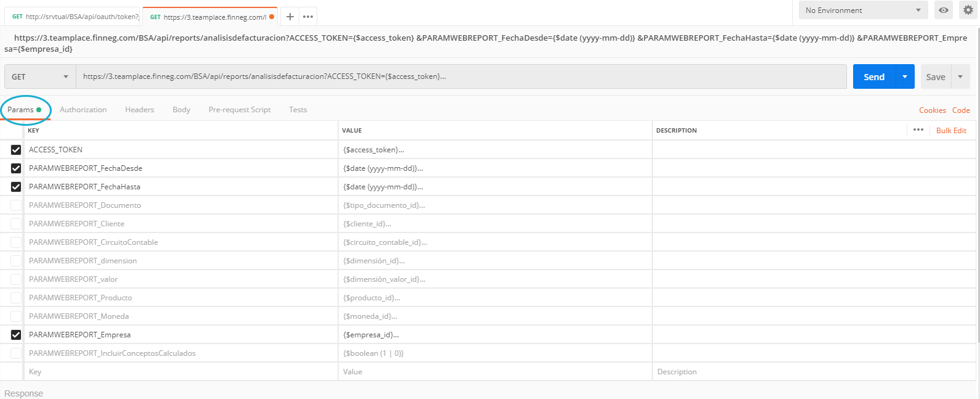
Task: Expand the Save button dropdown arrow
Action: coord(960,76)
